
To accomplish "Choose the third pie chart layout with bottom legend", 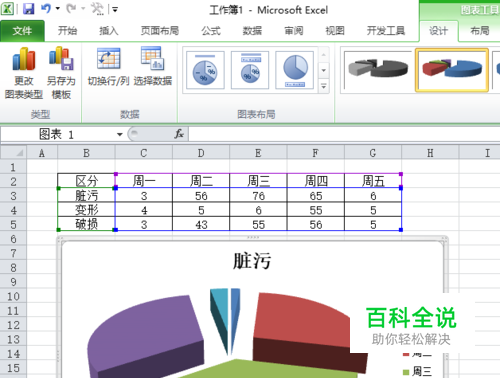I will (x=295, y=70).
